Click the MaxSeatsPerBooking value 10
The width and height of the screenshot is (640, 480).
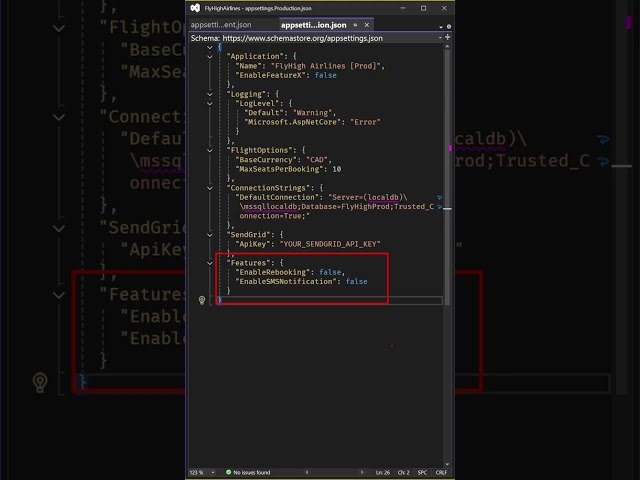tap(337, 169)
